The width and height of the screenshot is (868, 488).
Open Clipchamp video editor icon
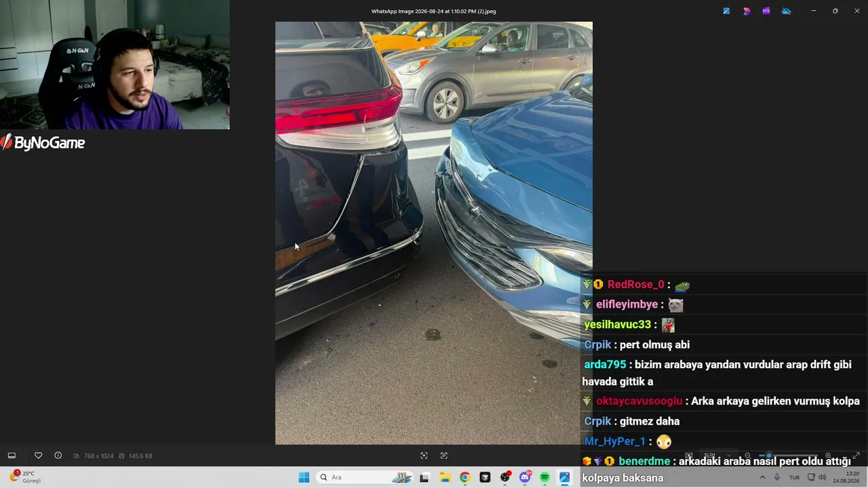click(766, 11)
